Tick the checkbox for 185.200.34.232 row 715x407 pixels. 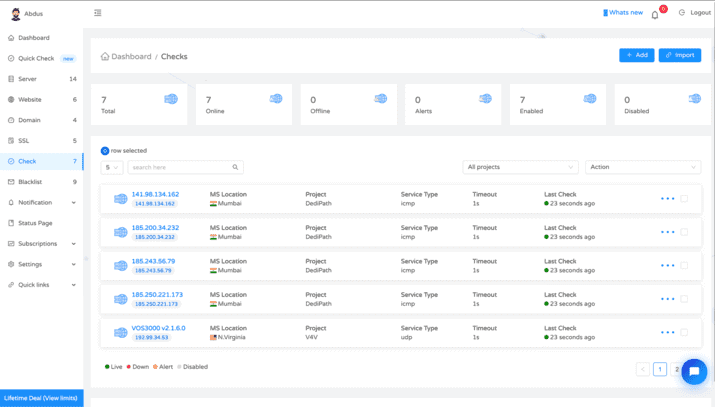click(685, 232)
